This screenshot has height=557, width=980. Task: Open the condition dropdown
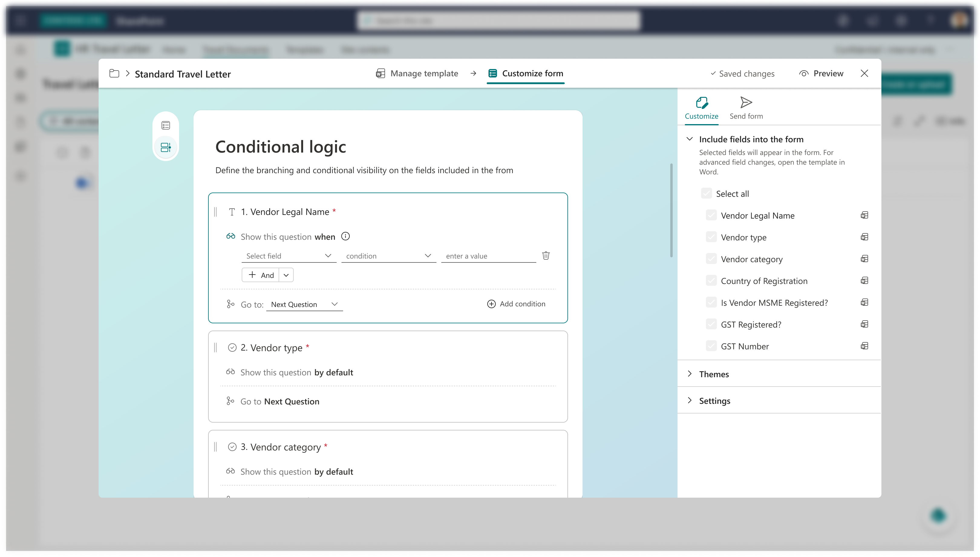click(389, 256)
